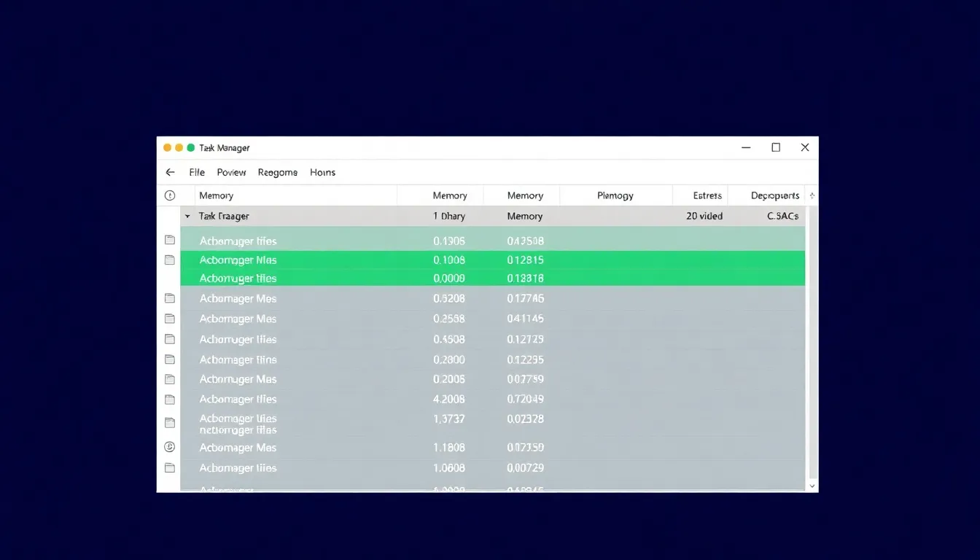
Task: Click the clock icon in the header column
Action: point(170,195)
